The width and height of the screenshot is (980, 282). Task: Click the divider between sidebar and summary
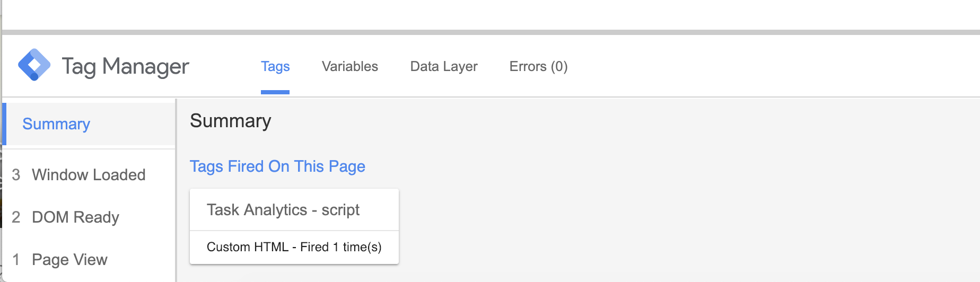pyautogui.click(x=176, y=190)
